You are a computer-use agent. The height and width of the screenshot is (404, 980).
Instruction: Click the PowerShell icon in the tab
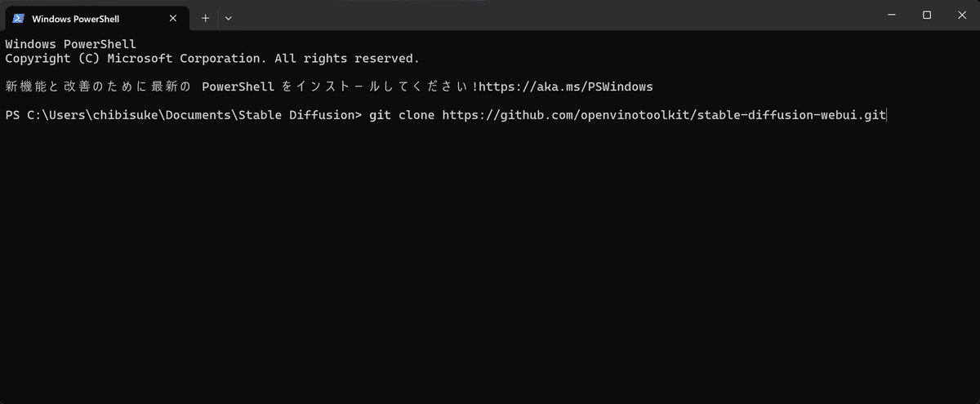18,18
